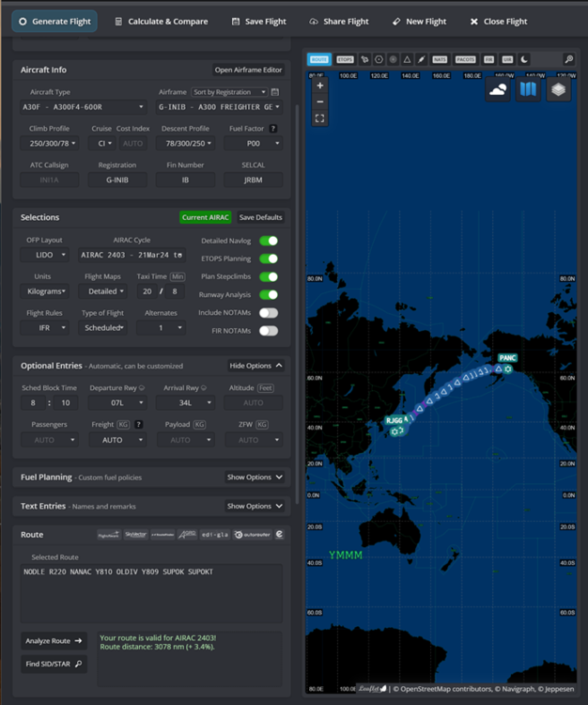Expand Fuel Planning Show Options
The width and height of the screenshot is (588, 705).
tap(255, 478)
